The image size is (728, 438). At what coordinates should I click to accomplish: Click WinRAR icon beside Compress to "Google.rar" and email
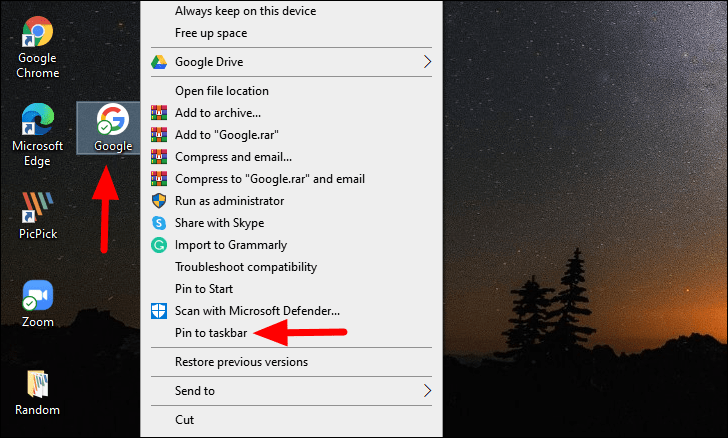159,179
